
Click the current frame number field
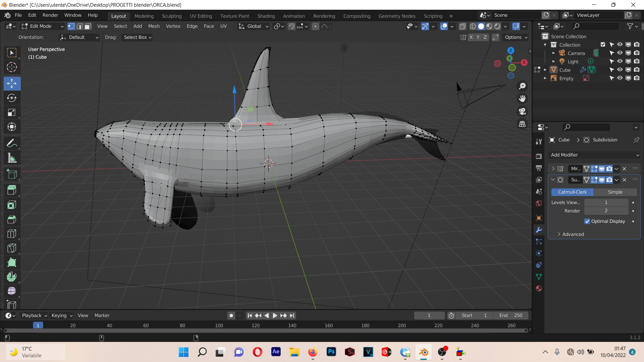[x=429, y=315]
